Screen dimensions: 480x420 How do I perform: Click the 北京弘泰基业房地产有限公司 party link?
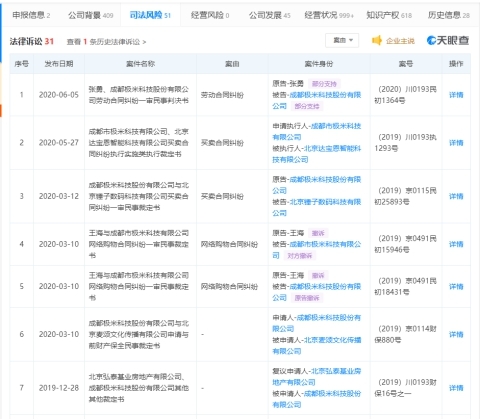[x=317, y=377]
